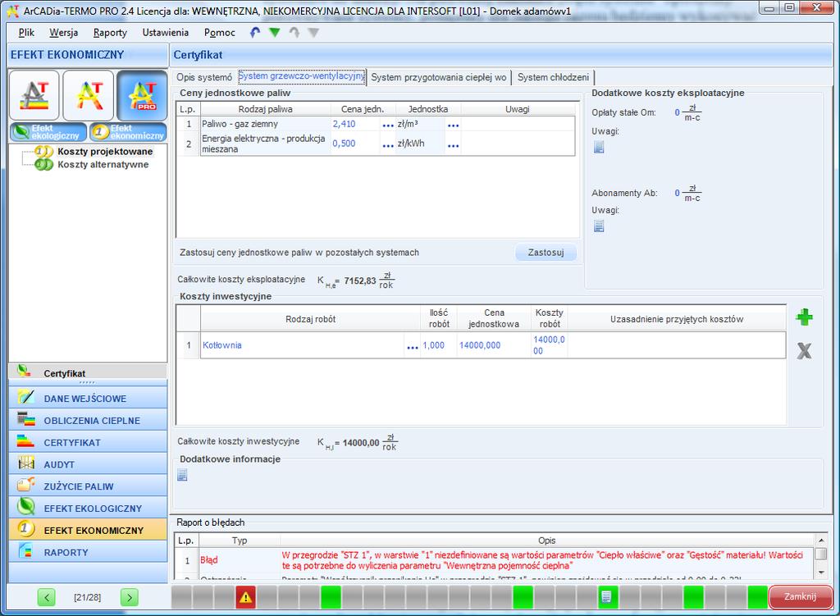Edit the Cena jednostkowa value 14000,000
Screen dimensions: 840x616
tap(480, 345)
